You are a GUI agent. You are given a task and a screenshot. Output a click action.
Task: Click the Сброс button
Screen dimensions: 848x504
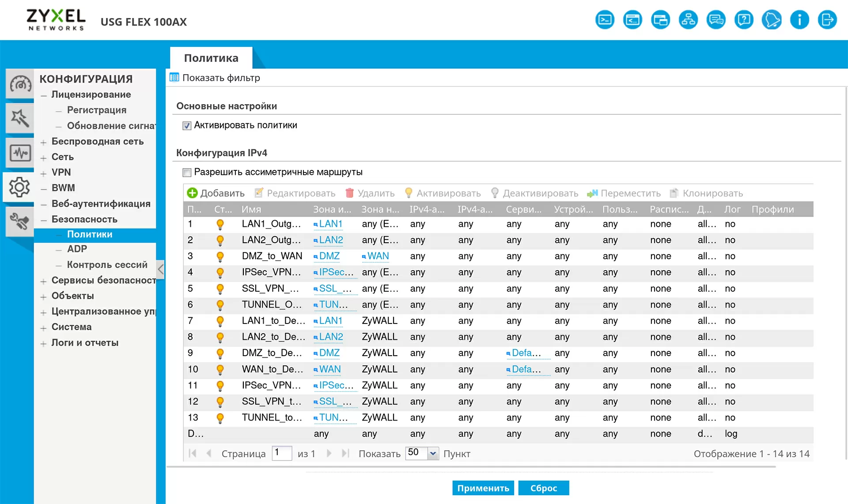(544, 488)
